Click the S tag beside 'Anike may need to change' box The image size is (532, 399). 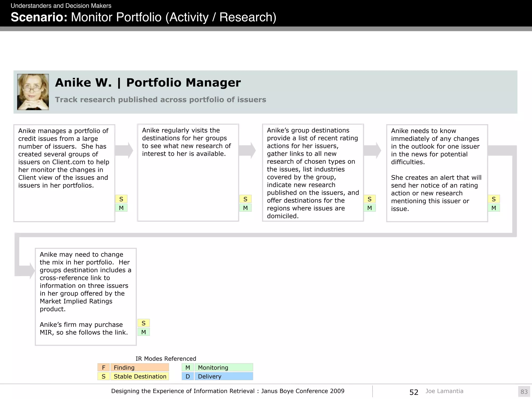point(144,323)
